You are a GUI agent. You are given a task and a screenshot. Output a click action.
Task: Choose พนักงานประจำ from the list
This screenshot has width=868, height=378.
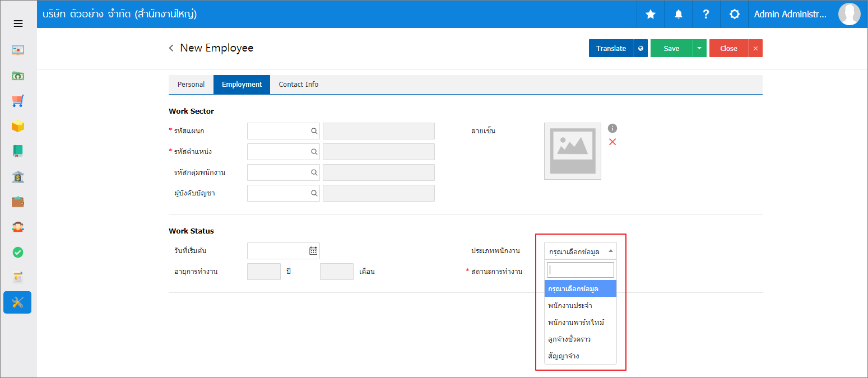(581, 306)
